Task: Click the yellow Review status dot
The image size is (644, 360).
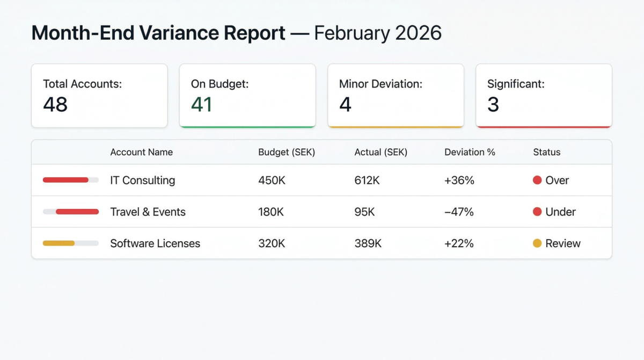Action: pos(537,243)
